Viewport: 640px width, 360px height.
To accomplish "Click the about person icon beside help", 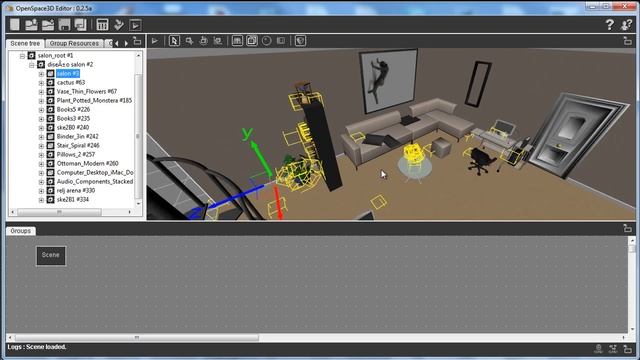I will pos(627,25).
